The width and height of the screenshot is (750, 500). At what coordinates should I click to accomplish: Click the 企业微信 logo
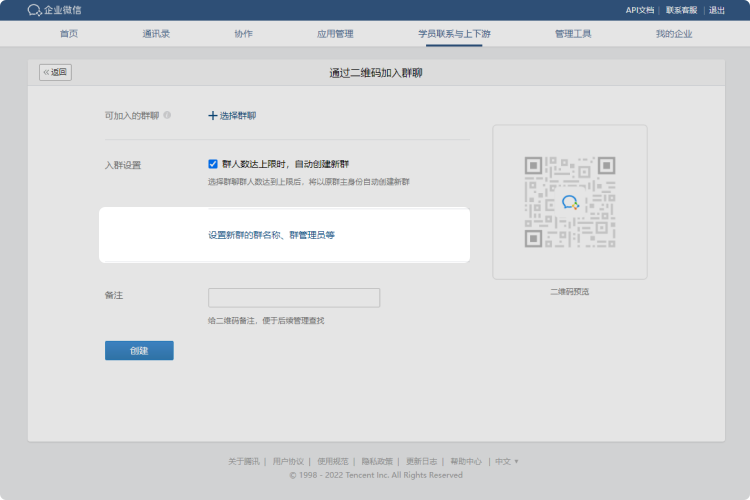[x=55, y=10]
